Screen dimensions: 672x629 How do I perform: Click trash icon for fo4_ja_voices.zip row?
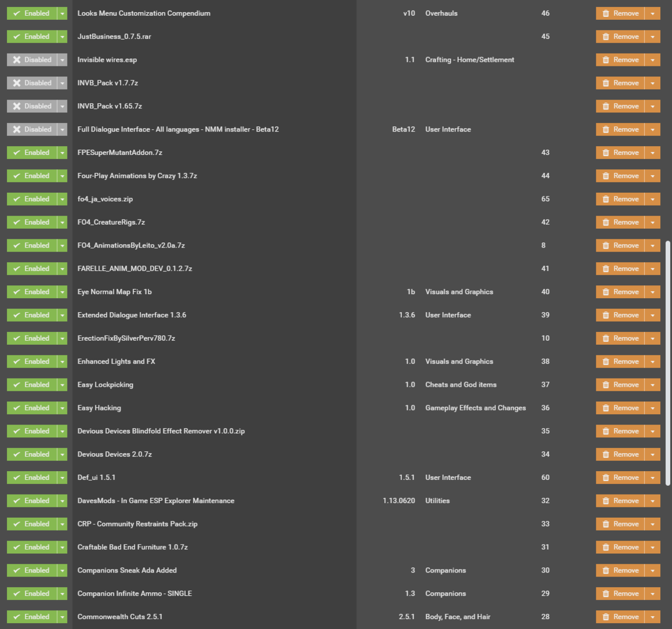(x=606, y=199)
